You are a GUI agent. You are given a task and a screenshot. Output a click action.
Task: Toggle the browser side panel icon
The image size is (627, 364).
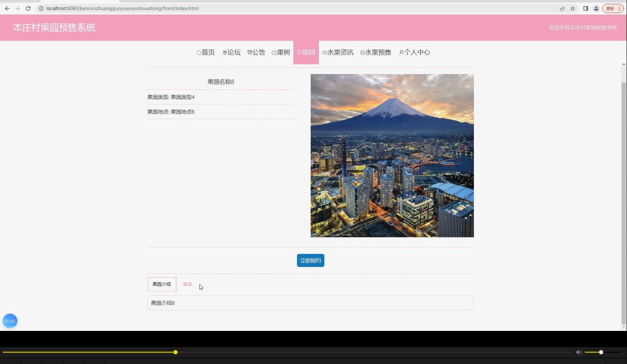click(x=585, y=8)
